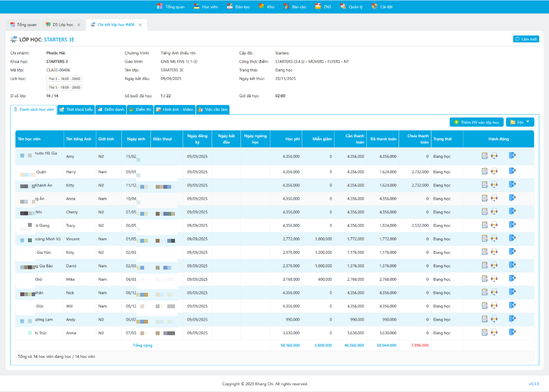The width and height of the screenshot is (549, 392).
Task: Click the leave-class door icon for Mike
Action: point(512,278)
